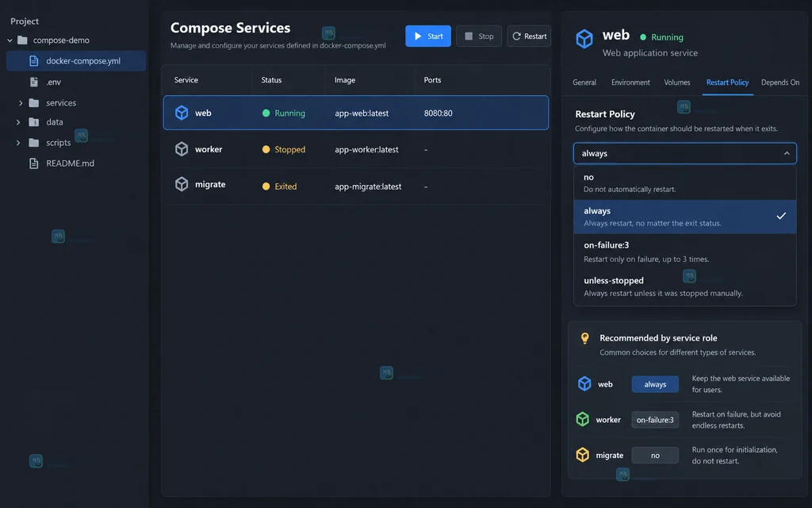This screenshot has width=812, height=508.
Task: Choose the 'no' restart policy option
Action: pyautogui.click(x=684, y=183)
